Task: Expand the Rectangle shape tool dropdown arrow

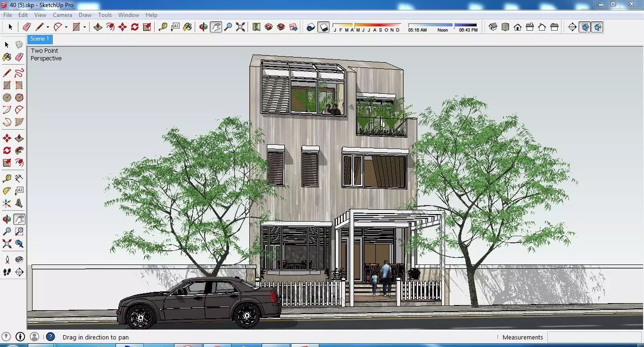Action: click(84, 27)
